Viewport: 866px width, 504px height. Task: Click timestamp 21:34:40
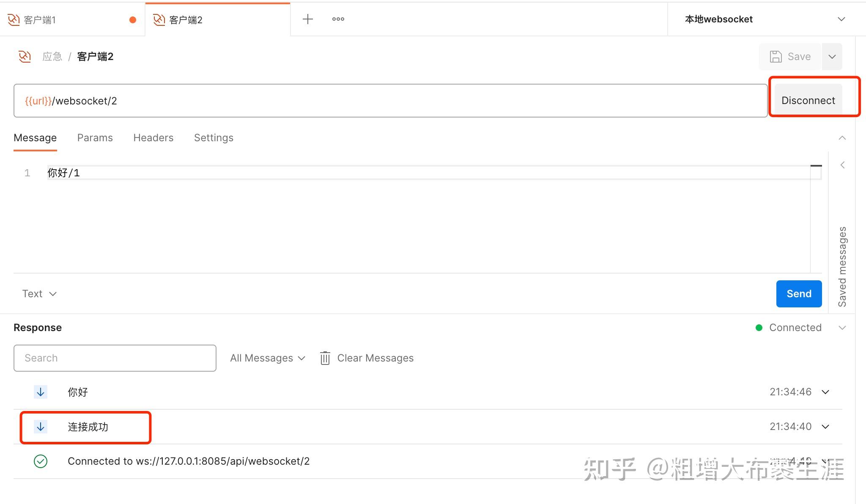click(x=790, y=427)
